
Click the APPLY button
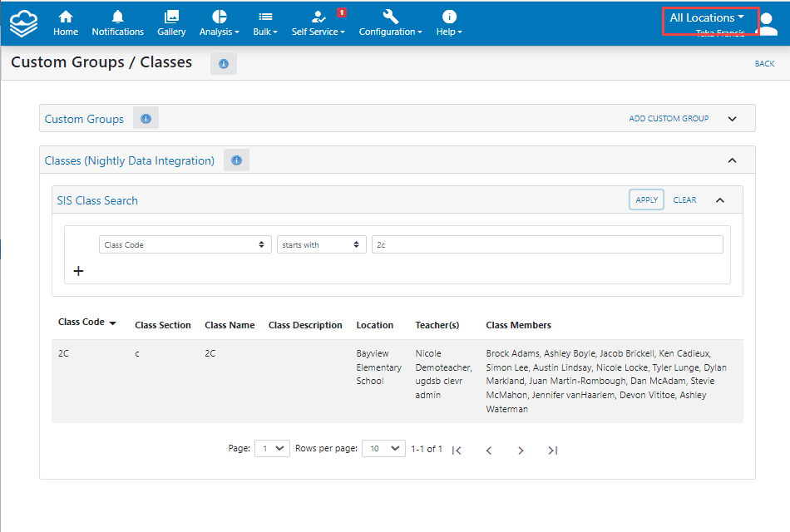coord(646,200)
